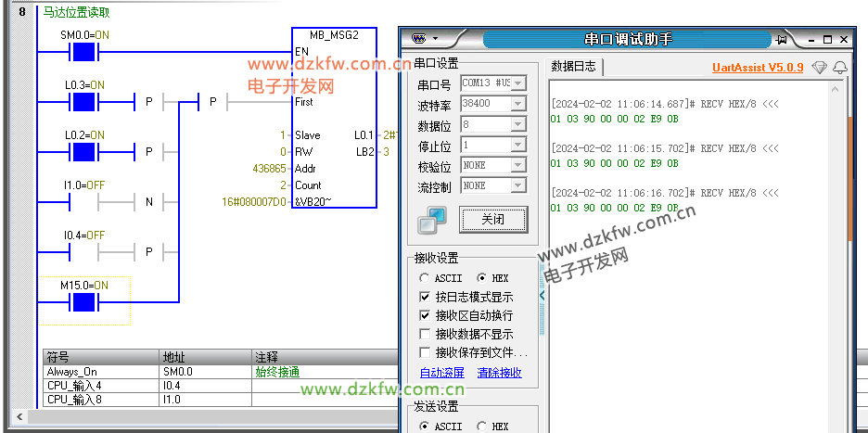The height and width of the screenshot is (433, 868).
Task: Enable 接收数据不显示 checkbox
Action: (x=426, y=334)
